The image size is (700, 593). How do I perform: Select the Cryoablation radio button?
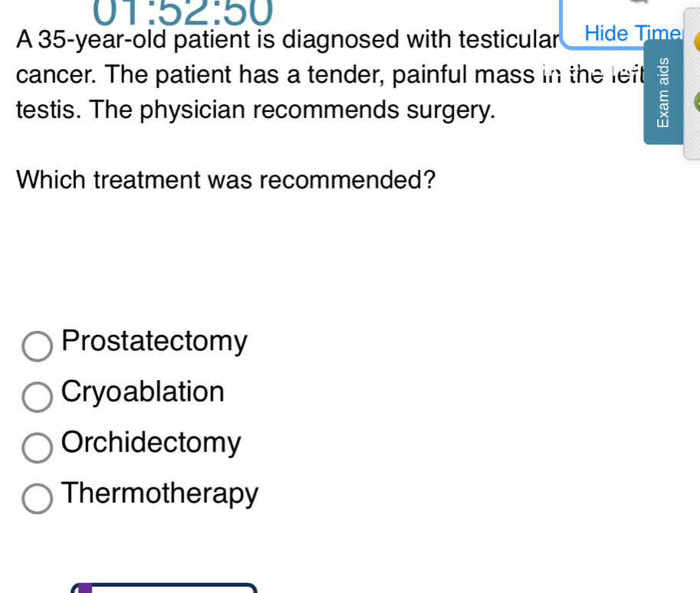point(38,397)
